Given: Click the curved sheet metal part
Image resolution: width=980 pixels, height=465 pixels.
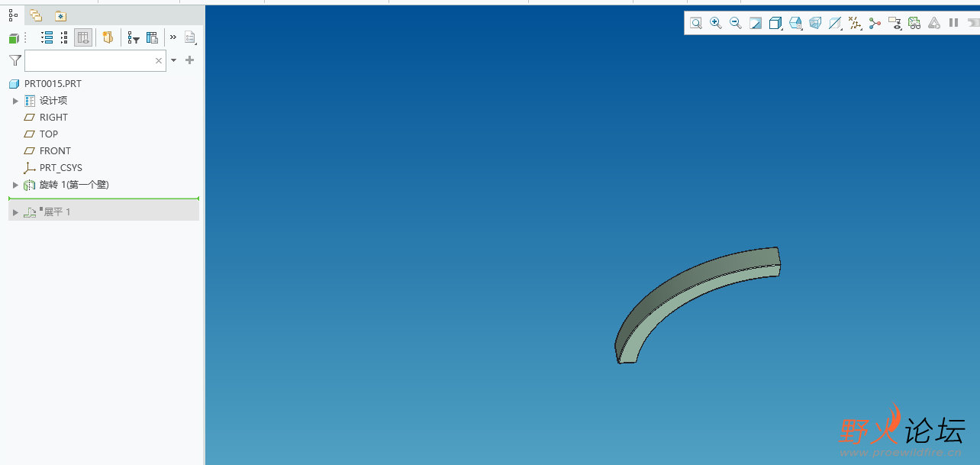Looking at the screenshot, I should 687,286.
